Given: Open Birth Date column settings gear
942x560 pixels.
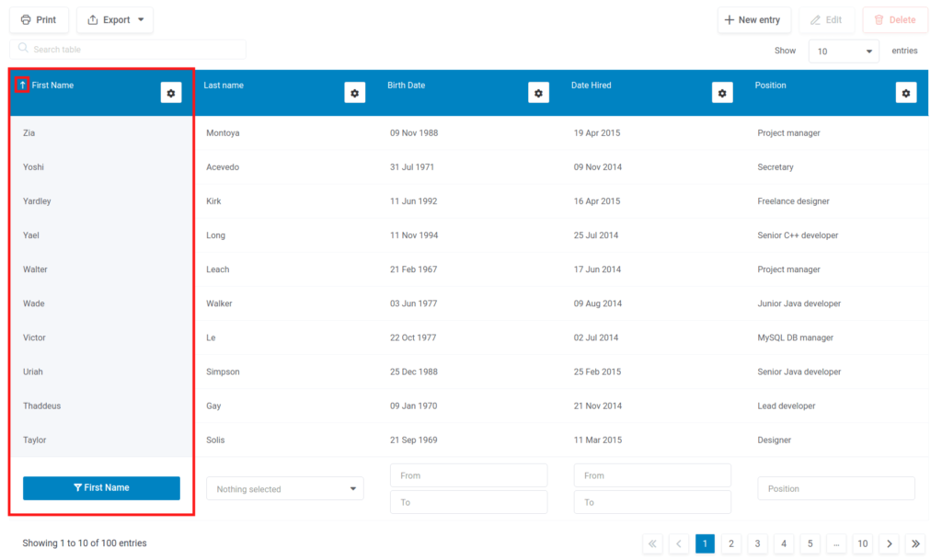Looking at the screenshot, I should [x=539, y=93].
